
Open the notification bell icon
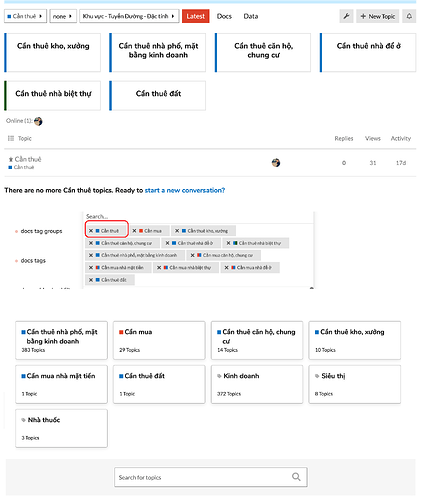click(x=409, y=16)
